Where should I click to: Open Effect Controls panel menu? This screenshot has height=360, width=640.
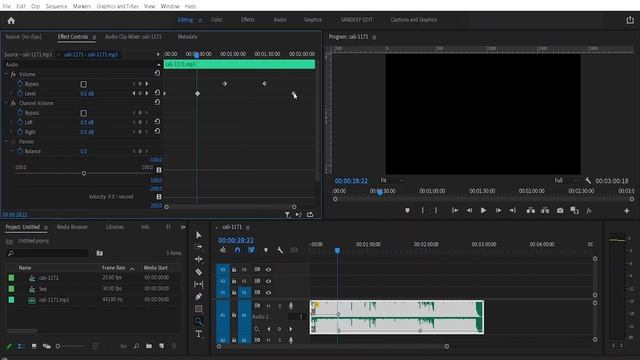pos(94,37)
